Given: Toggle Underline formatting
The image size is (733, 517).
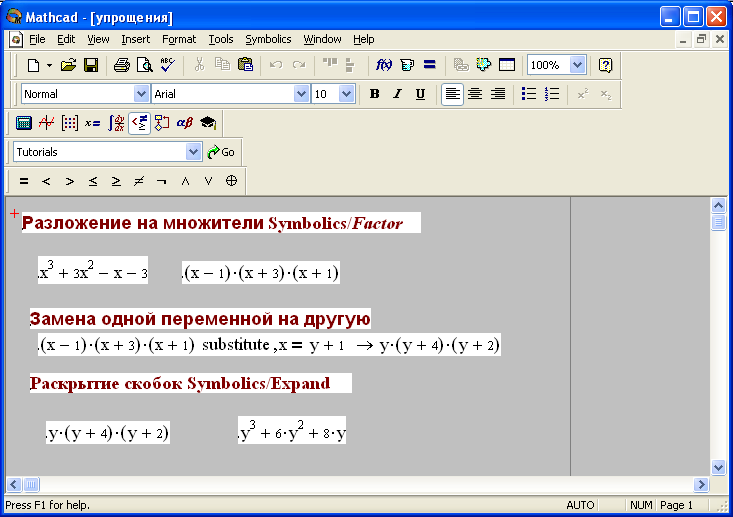Looking at the screenshot, I should click(x=420, y=94).
